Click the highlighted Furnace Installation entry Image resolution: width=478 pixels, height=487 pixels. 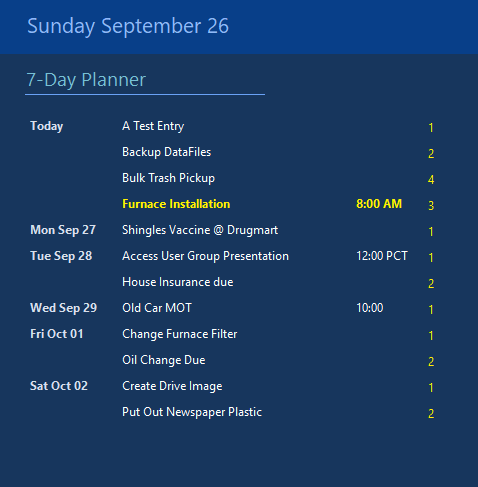pyautogui.click(x=176, y=204)
